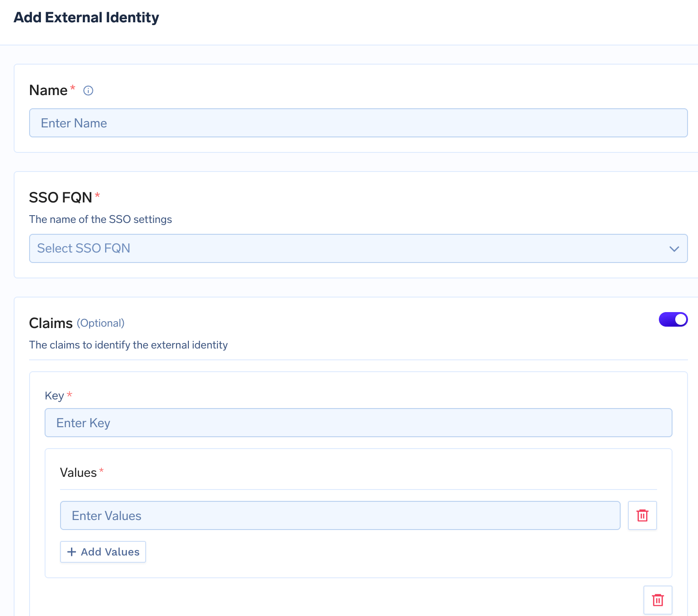Expand SSO FQN options using the chevron
698x616 pixels.
674,249
